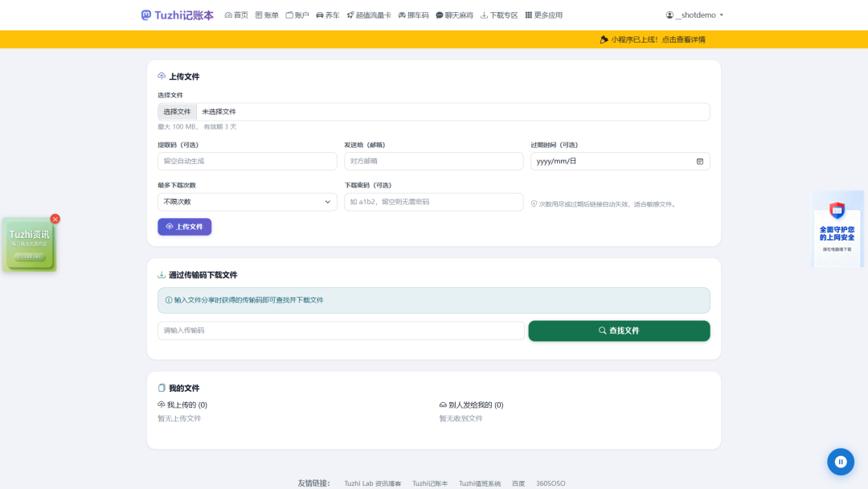868x489 pixels.
Task: Click the info icon in the hint banner
Action: (x=169, y=300)
